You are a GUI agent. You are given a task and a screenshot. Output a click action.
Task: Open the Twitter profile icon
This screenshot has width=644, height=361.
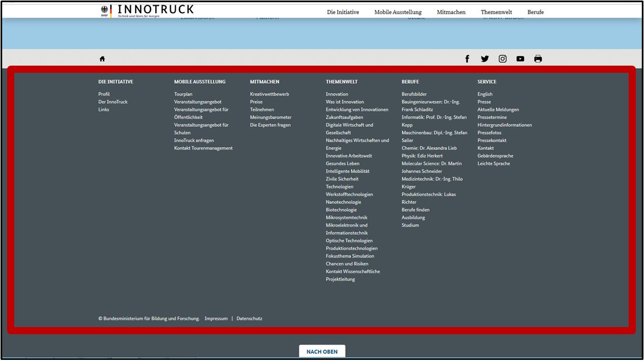(x=485, y=59)
